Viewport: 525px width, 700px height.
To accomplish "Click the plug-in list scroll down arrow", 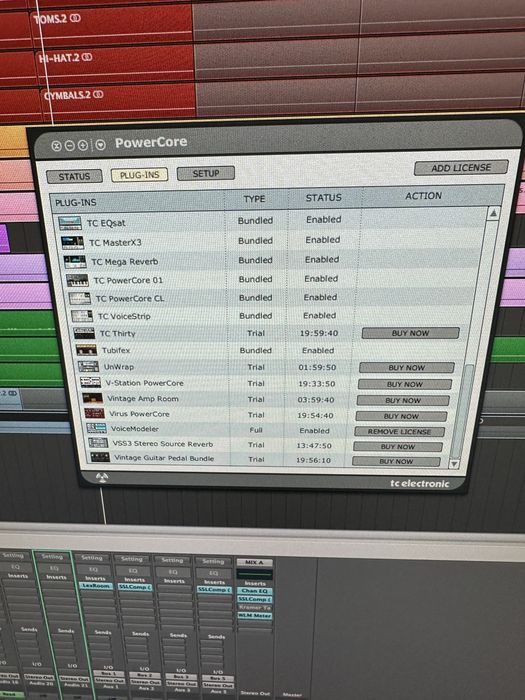I will pyautogui.click(x=454, y=464).
